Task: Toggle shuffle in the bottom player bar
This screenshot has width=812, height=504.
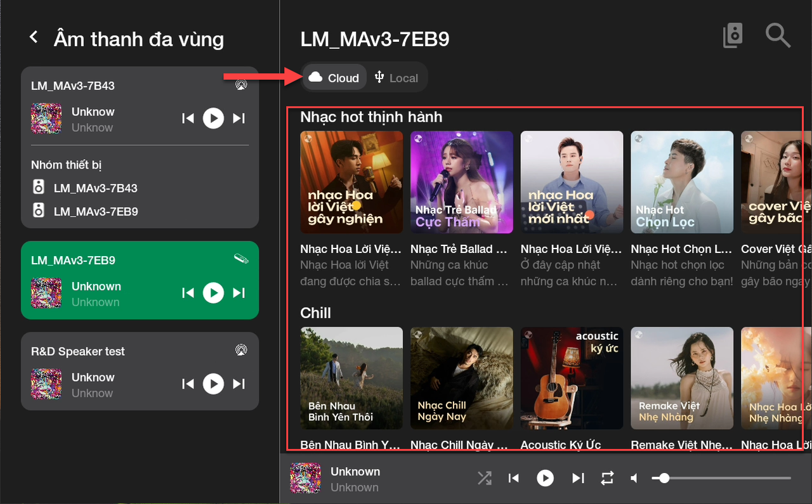Action: [484, 478]
